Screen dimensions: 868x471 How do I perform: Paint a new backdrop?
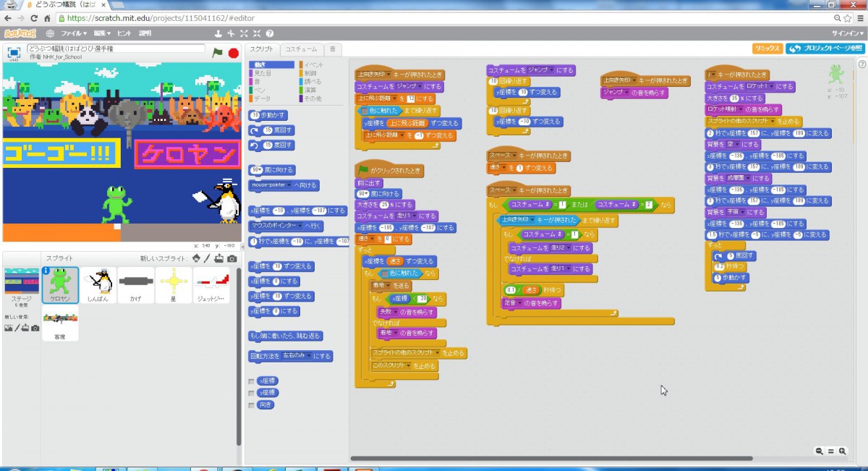17,328
